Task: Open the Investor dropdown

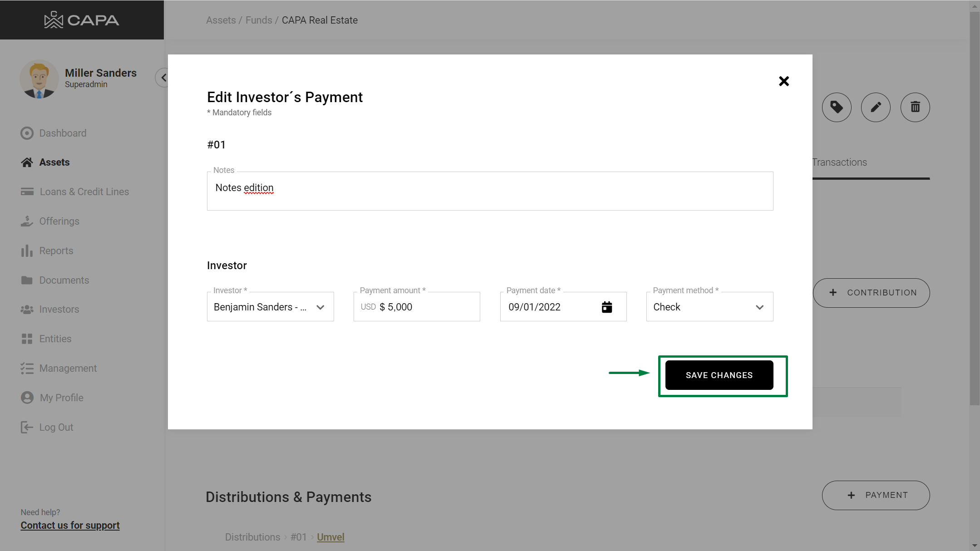Action: (270, 307)
